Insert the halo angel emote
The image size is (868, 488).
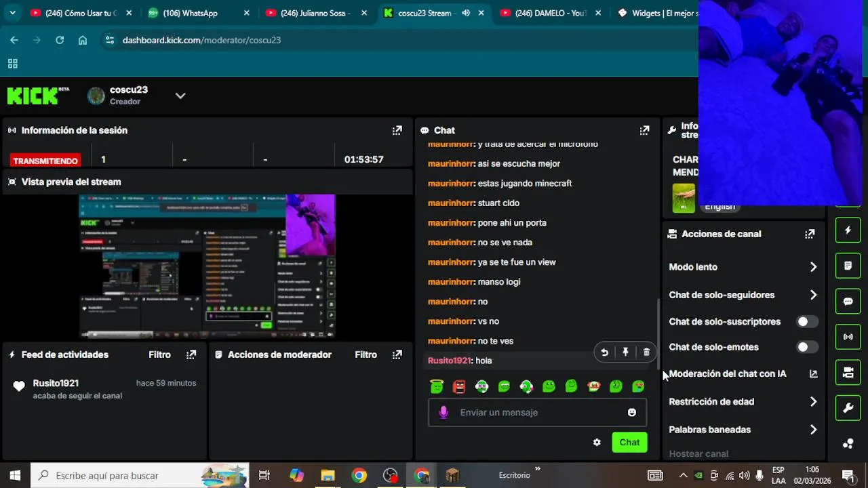(437, 386)
